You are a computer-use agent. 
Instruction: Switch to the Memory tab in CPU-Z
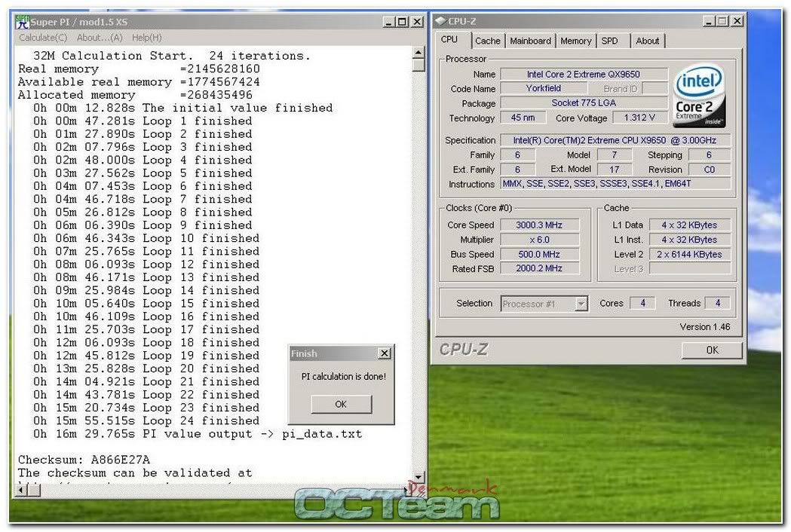(x=575, y=41)
